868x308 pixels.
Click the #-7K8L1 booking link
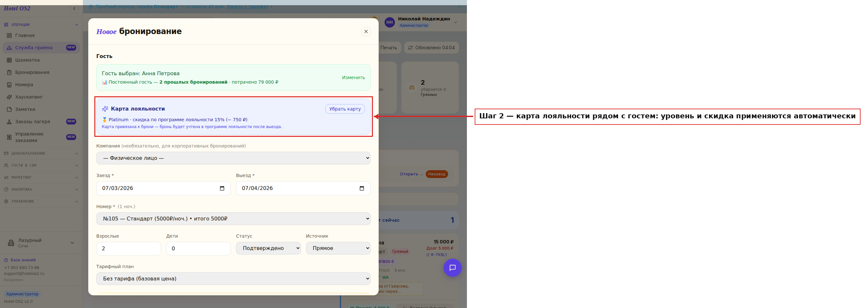tap(436, 255)
